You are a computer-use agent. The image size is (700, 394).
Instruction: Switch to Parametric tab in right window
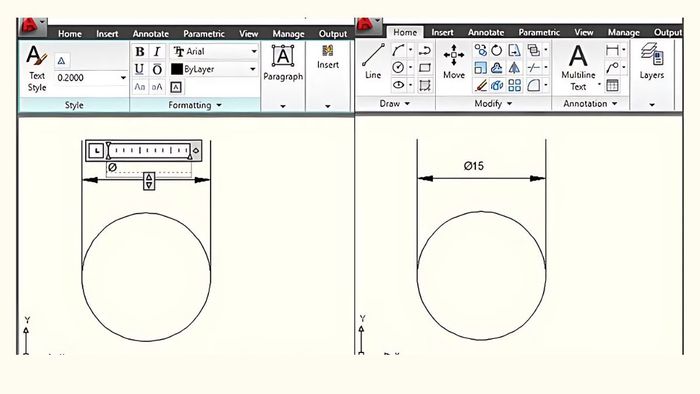539,32
